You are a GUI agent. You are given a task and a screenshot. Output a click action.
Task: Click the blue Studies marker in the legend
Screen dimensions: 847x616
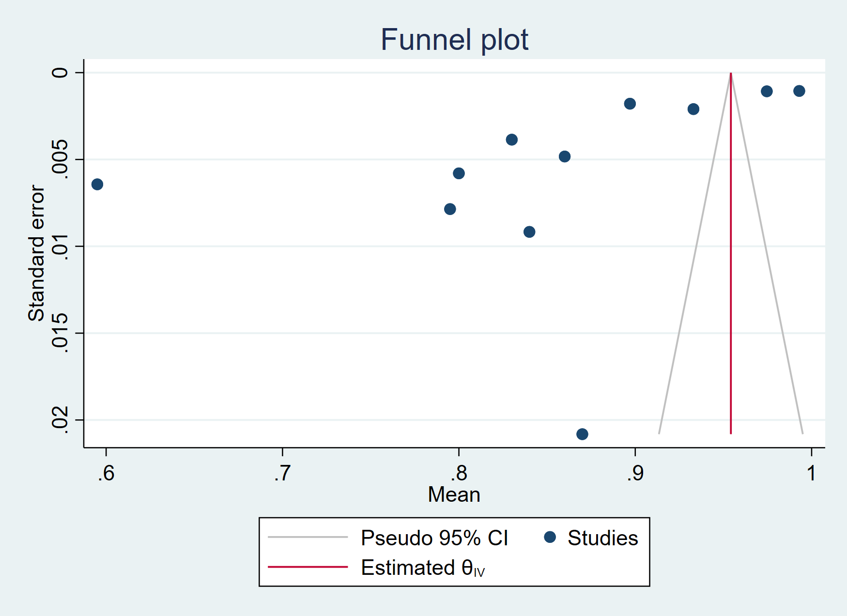550,537
